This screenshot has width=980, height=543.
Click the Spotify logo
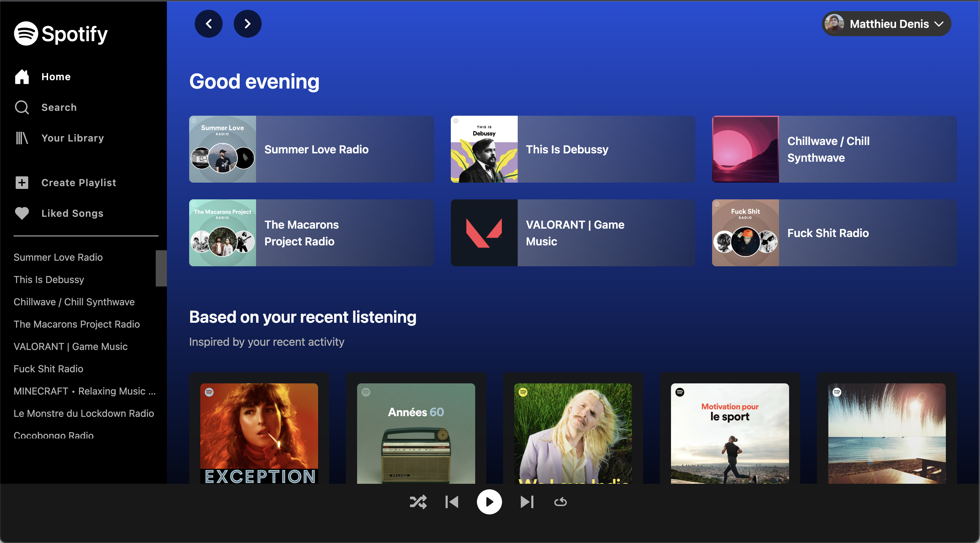coord(61,33)
